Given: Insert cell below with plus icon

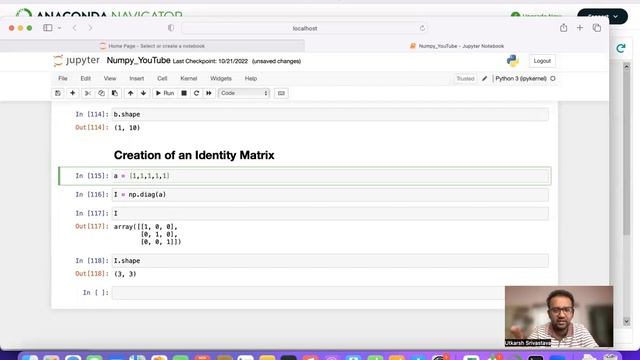Looking at the screenshot, I should pyautogui.click(x=72, y=93).
